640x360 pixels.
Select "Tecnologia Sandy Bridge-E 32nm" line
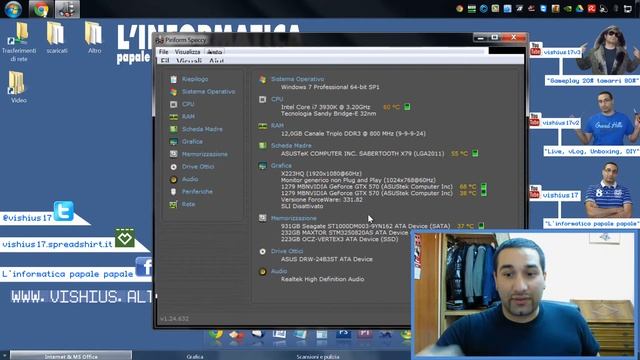tap(328, 113)
